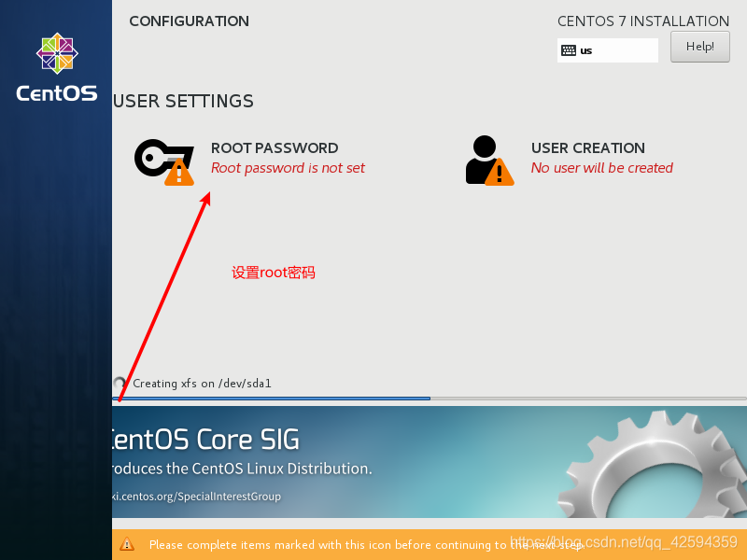This screenshot has height=560, width=747.
Task: Click 'No user will be created' text
Action: (601, 168)
